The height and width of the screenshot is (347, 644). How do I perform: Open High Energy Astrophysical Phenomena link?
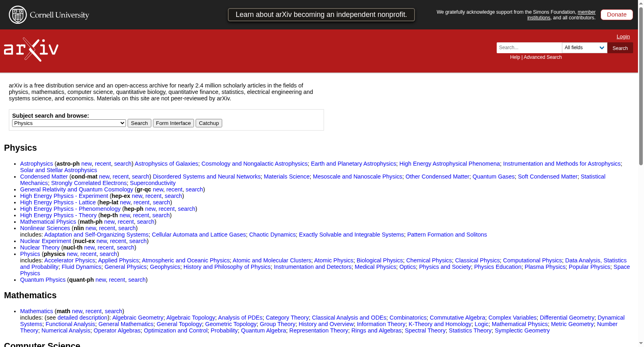point(450,164)
